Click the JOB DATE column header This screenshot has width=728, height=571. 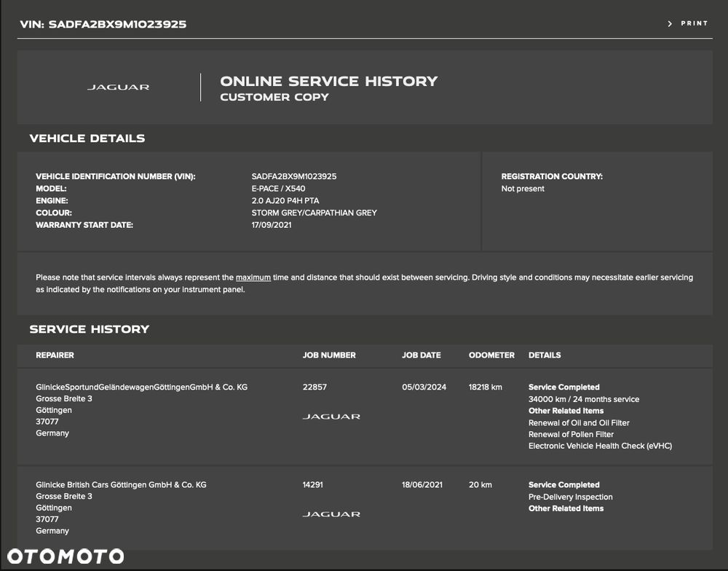point(422,355)
